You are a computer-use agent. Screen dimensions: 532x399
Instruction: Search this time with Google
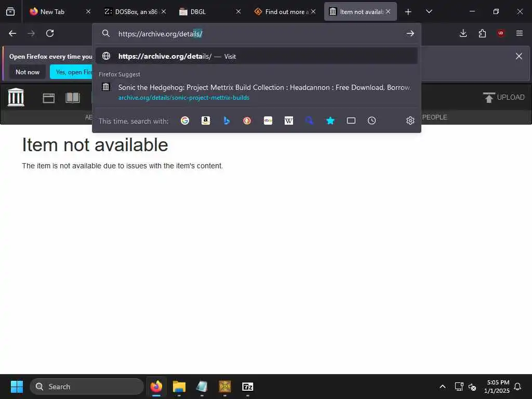click(x=185, y=121)
